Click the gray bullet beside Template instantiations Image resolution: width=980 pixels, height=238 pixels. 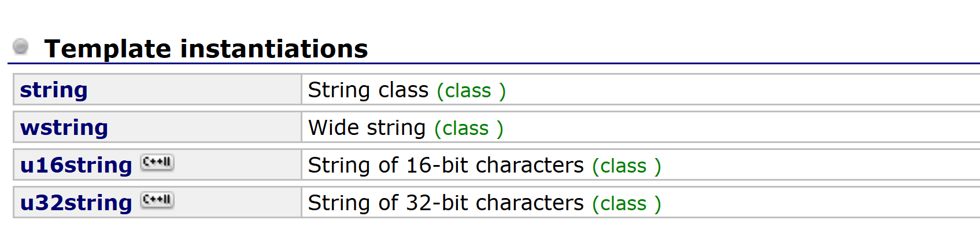tap(21, 46)
